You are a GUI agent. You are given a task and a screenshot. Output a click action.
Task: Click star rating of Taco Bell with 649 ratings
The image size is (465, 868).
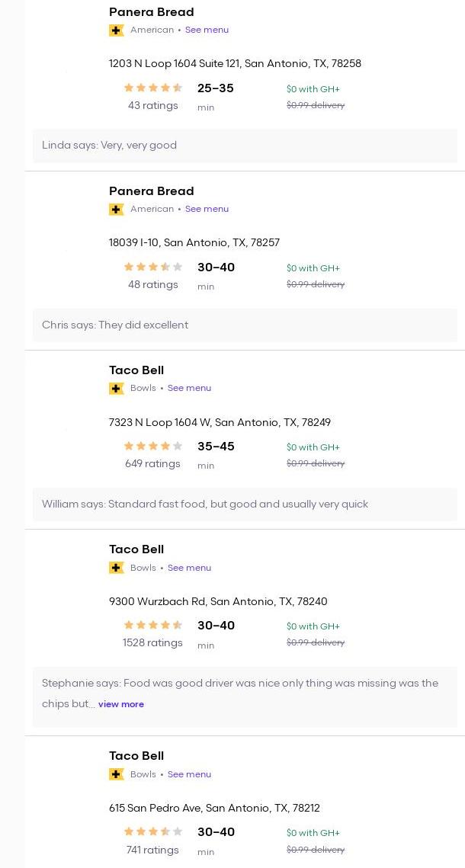(x=153, y=447)
